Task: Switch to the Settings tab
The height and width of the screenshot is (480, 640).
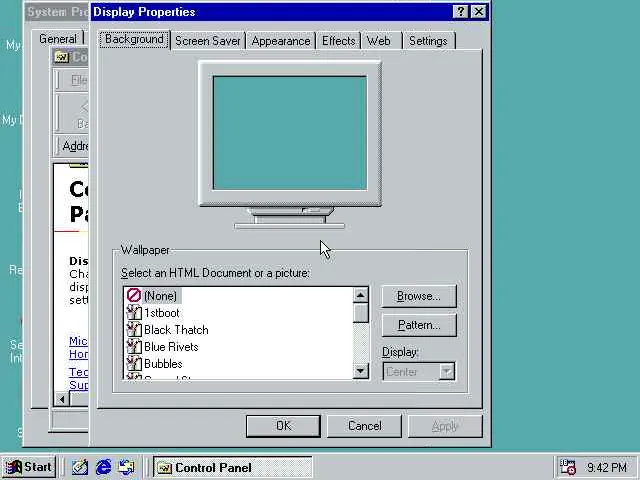Action: 428,41
